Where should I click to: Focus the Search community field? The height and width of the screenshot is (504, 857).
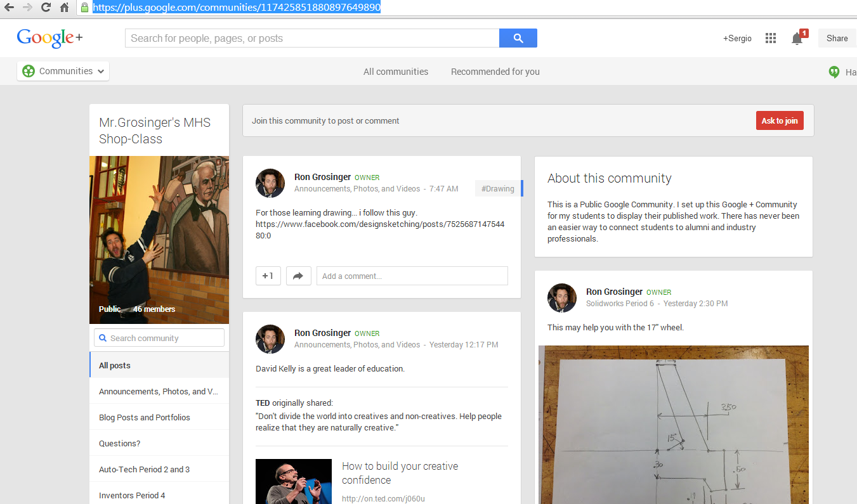pyautogui.click(x=159, y=338)
